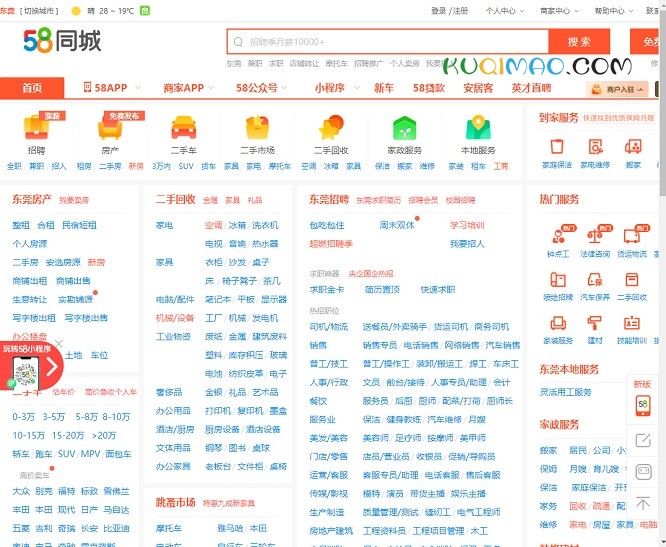Expand the 个人中心 menu

click(505, 11)
